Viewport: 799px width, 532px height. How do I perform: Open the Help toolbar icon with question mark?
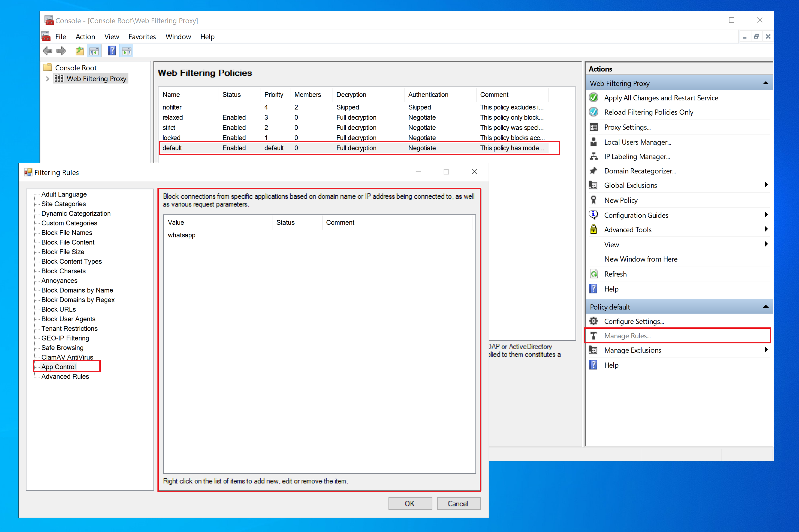pos(112,51)
